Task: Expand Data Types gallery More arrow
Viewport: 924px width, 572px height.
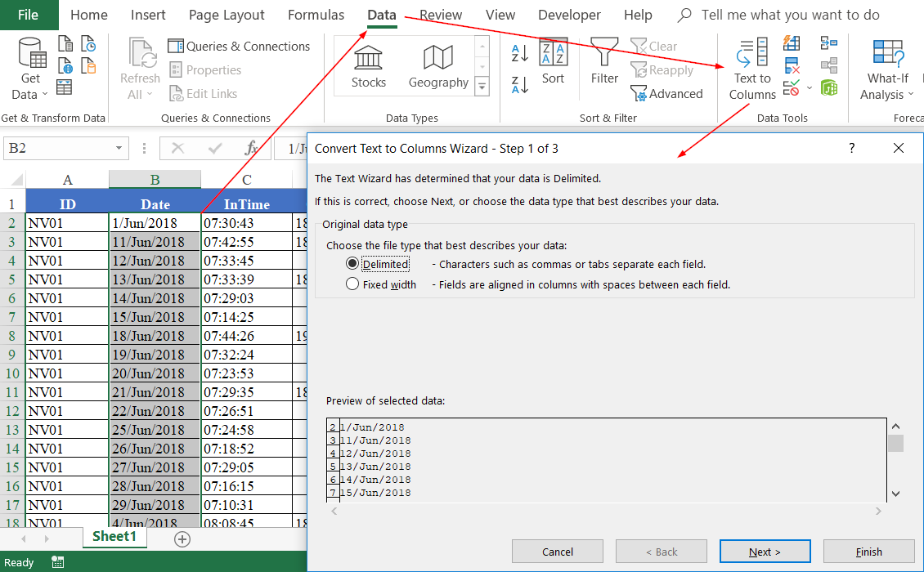Action: pyautogui.click(x=482, y=87)
